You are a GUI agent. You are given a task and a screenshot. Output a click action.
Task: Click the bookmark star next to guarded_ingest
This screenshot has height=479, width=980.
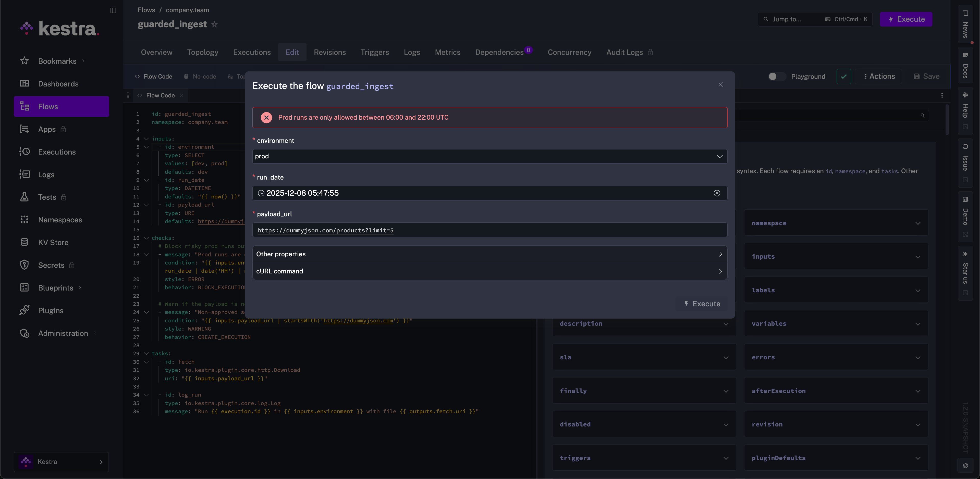coord(215,24)
